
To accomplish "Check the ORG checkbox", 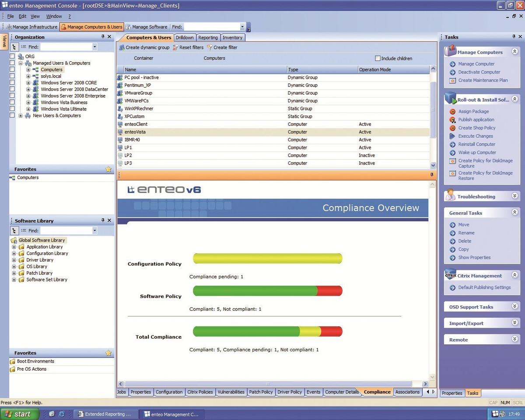I will [12, 56].
